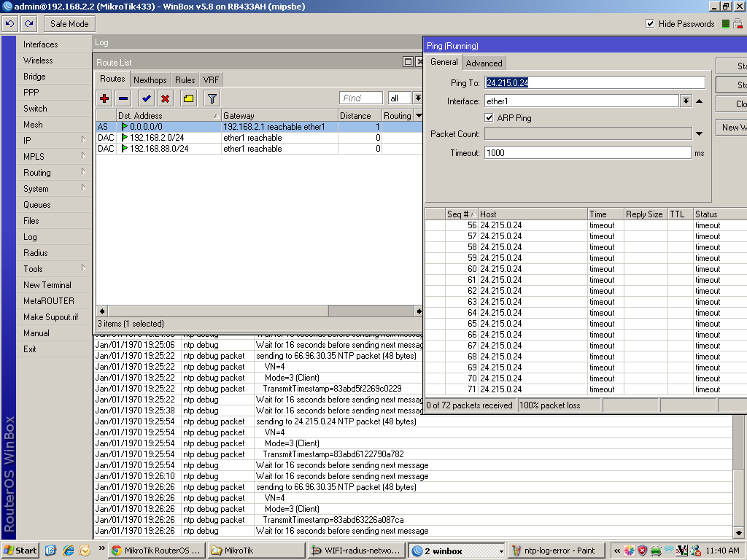Uncheck the ARP Ping option

point(487,117)
